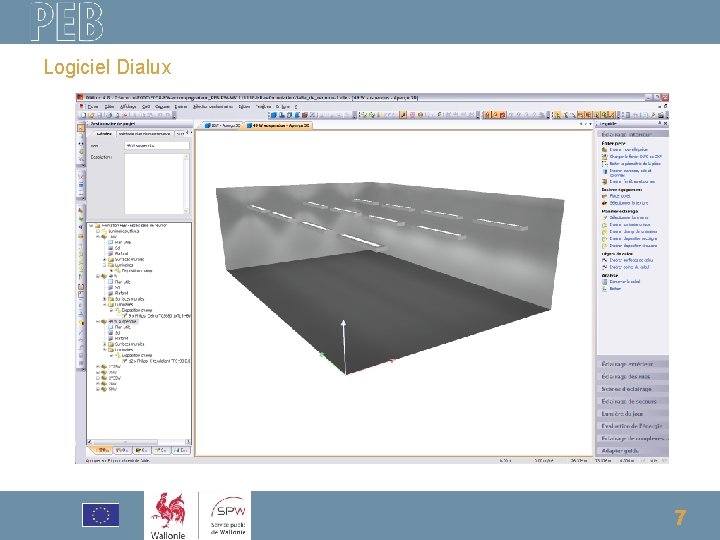Open the Éclairage de secours guide section
This screenshot has height=540, width=720.
632,401
